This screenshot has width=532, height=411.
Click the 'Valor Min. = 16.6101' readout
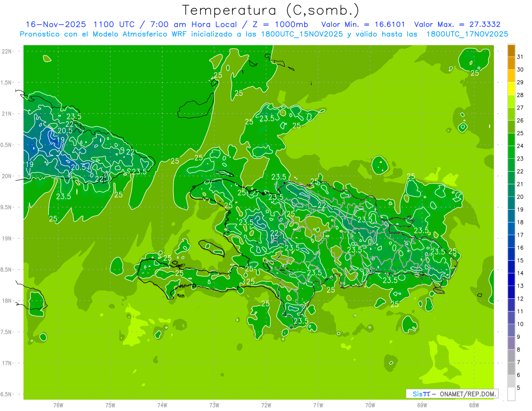click(363, 24)
